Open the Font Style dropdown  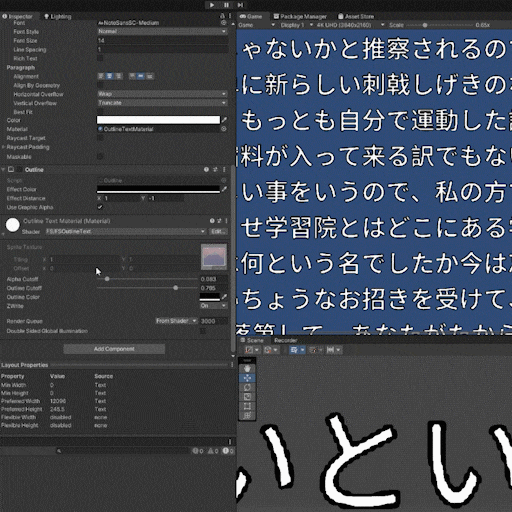[x=162, y=31]
